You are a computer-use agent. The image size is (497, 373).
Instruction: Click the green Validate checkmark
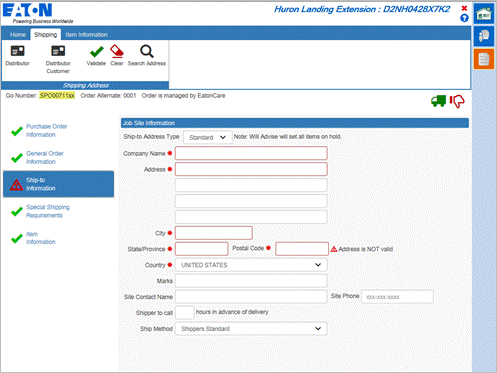tap(97, 51)
